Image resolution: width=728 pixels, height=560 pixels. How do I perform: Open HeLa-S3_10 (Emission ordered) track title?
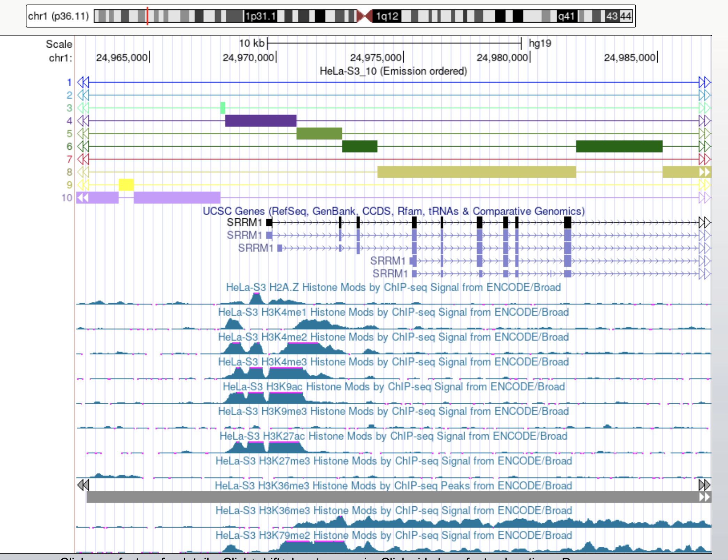393,71
